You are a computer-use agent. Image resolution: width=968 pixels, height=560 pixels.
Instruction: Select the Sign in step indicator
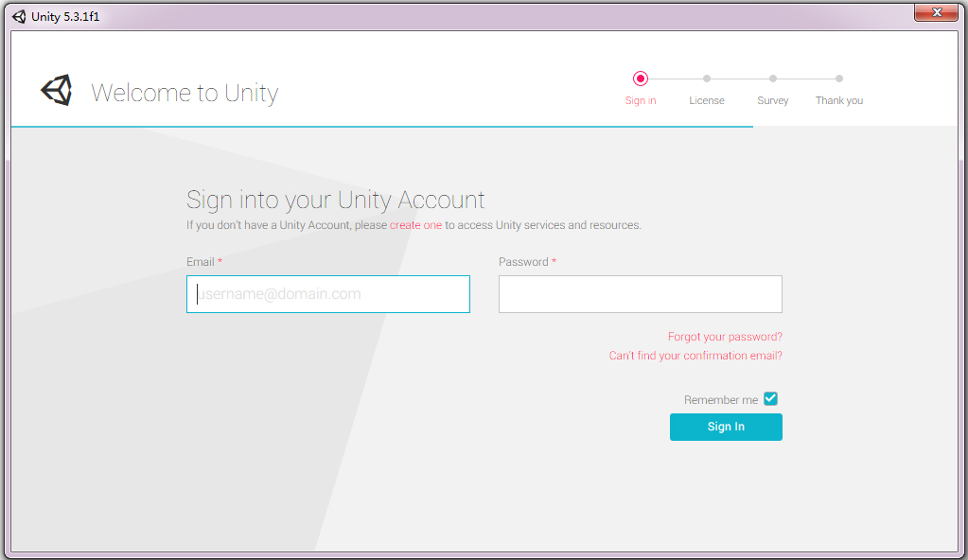coord(641,79)
